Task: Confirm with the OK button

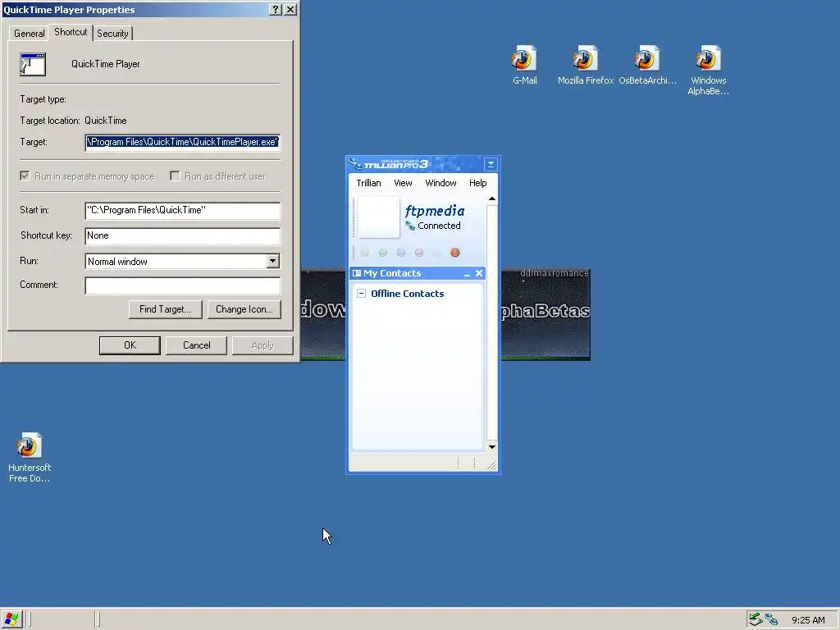Action: (130, 345)
